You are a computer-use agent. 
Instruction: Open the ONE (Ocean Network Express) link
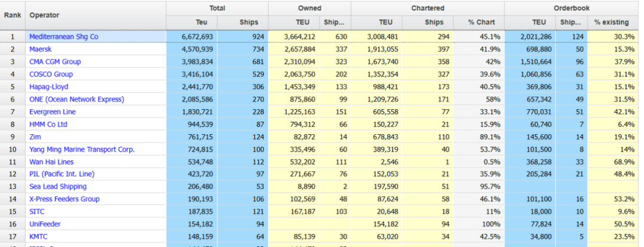[77, 99]
